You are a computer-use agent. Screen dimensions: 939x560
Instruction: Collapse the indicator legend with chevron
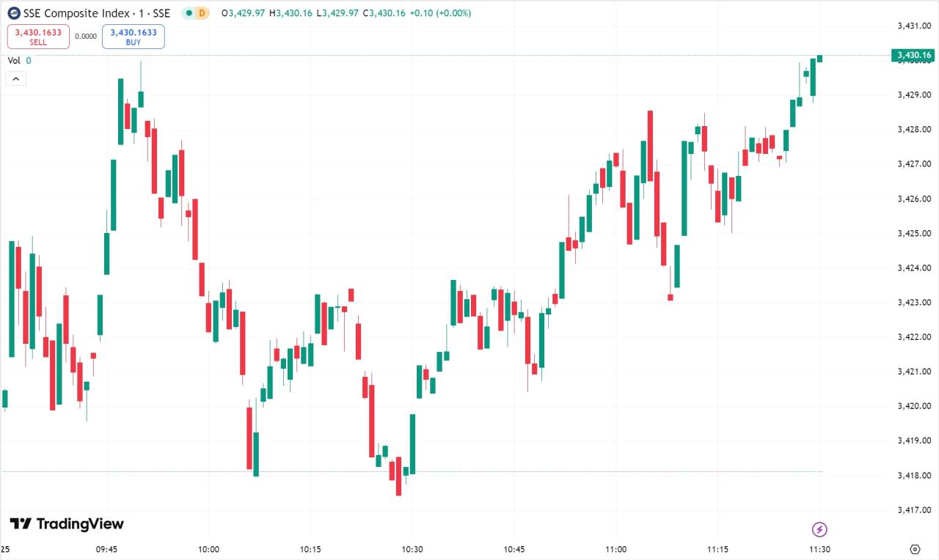point(16,78)
